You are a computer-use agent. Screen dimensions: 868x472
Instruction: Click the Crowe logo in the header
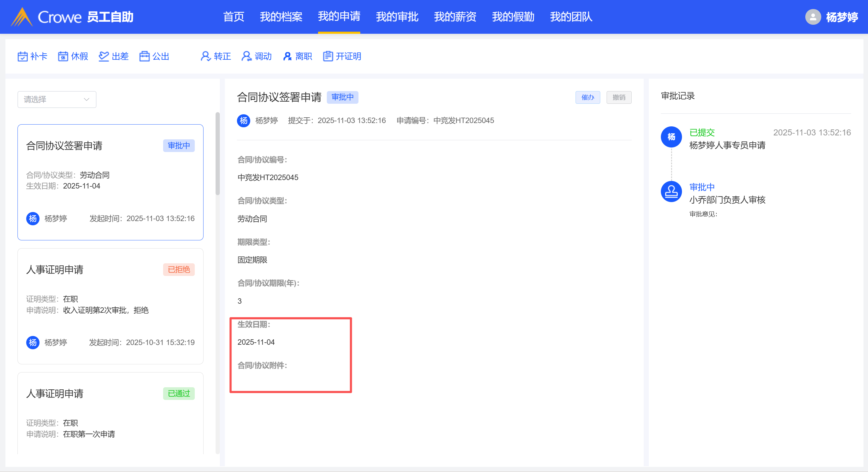pyautogui.click(x=22, y=17)
